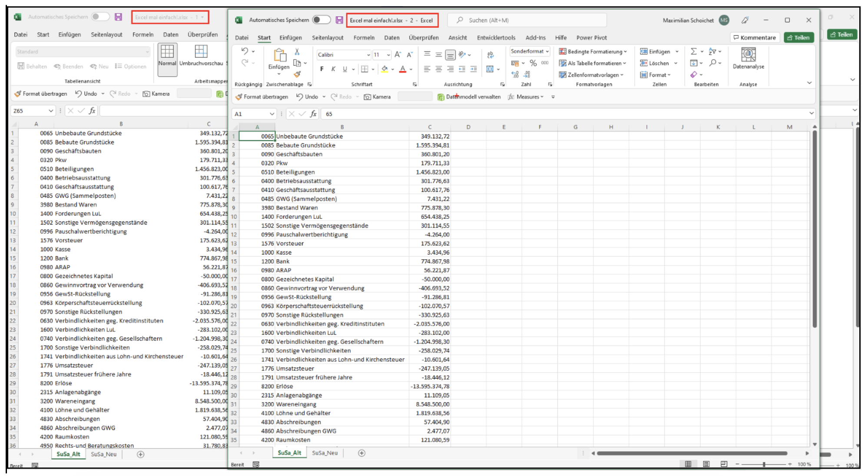Open the Formeln ribbon tab in front window
The image size is (868, 476).
(x=364, y=38)
